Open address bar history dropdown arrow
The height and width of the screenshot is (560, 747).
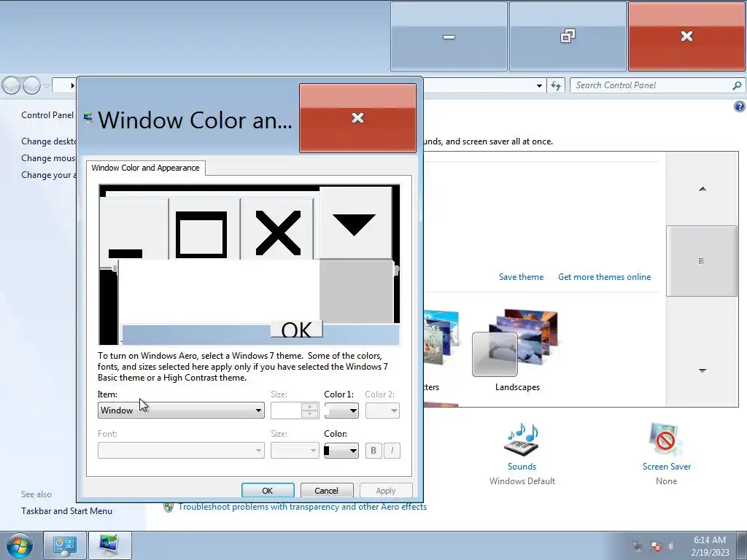tap(539, 86)
